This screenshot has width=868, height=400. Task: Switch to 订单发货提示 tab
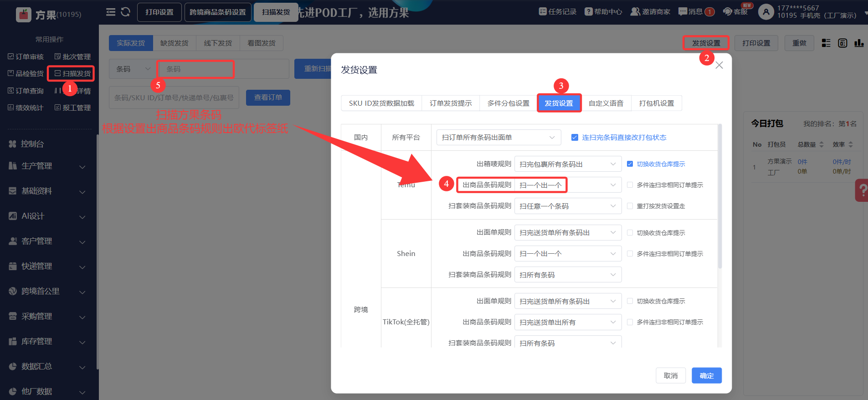[451, 103]
